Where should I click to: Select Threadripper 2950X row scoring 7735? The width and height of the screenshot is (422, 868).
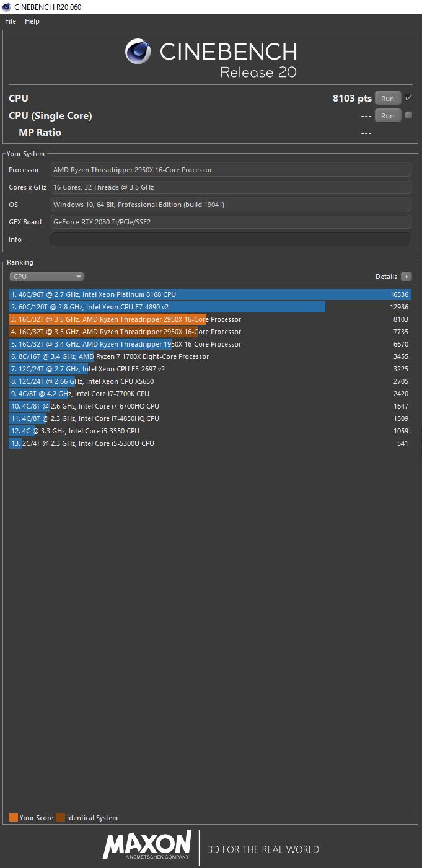(210, 332)
